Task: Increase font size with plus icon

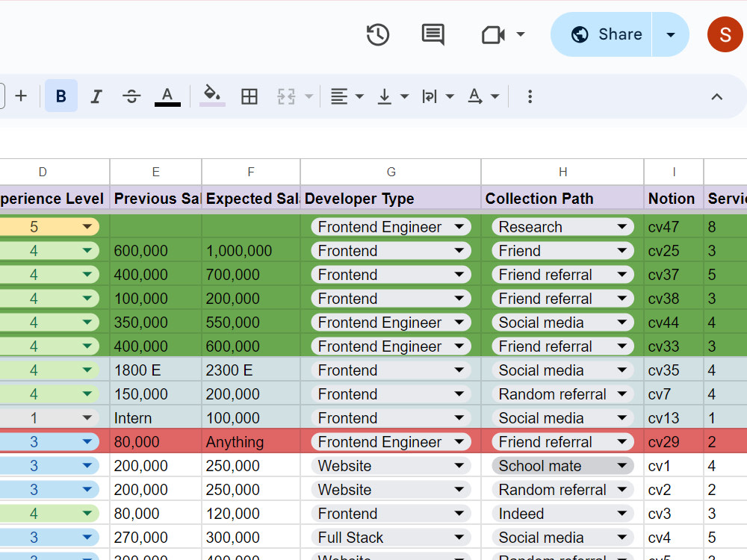Action: pos(21,96)
